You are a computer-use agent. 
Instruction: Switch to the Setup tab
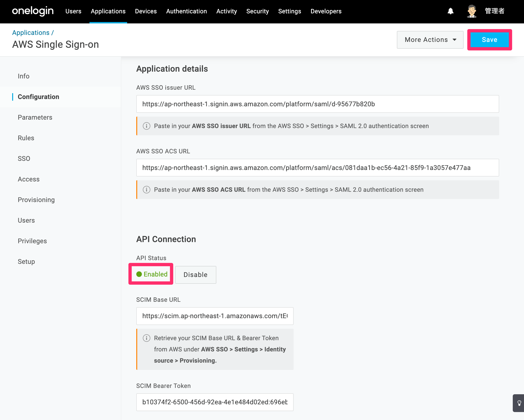pos(26,262)
